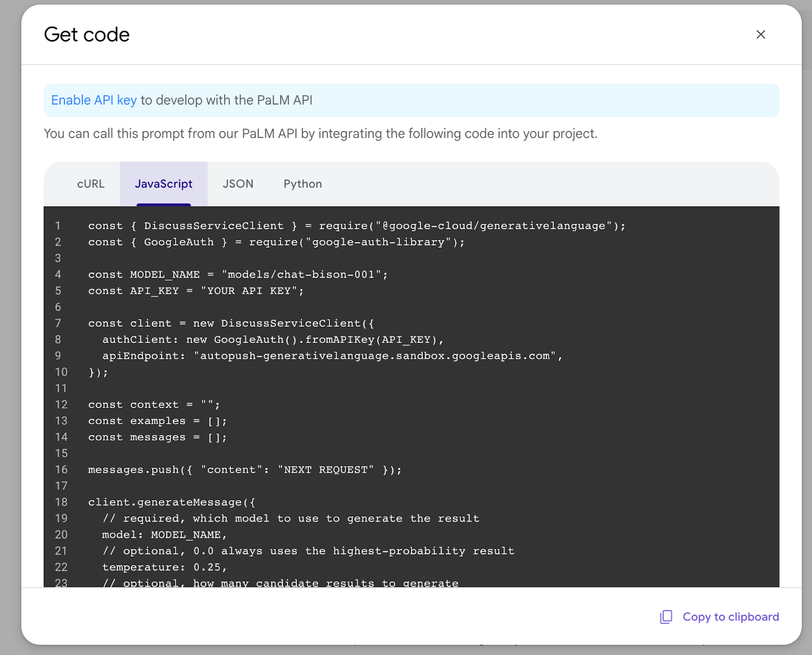Select the DiscussServiceClient require statement
812x655 pixels.
pyautogui.click(x=355, y=225)
